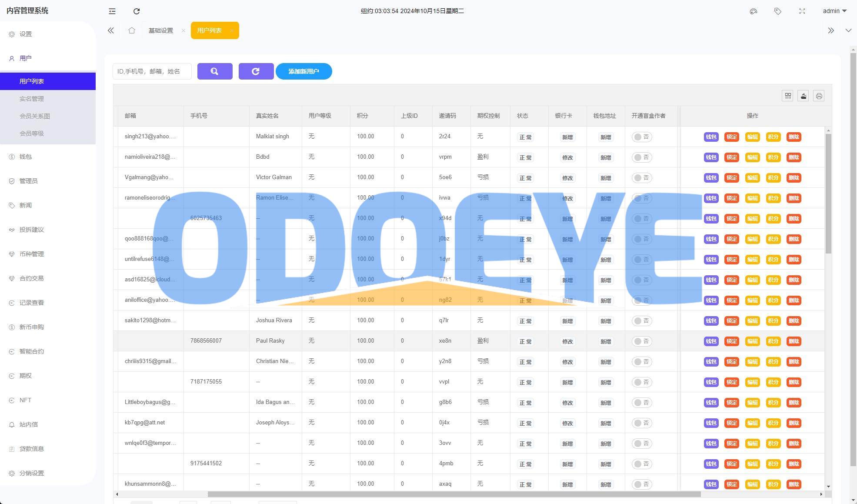
Task: Expand the 钱包 sidebar menu
Action: click(x=48, y=157)
